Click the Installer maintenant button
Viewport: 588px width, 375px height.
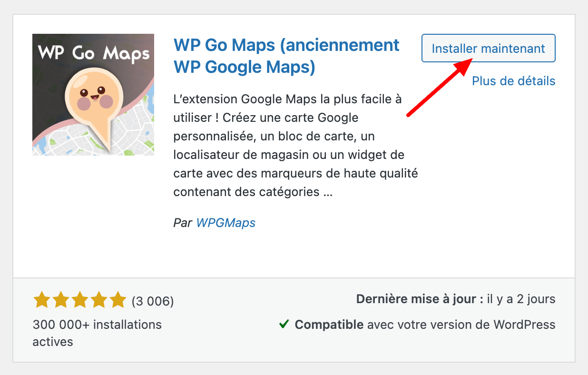click(488, 48)
